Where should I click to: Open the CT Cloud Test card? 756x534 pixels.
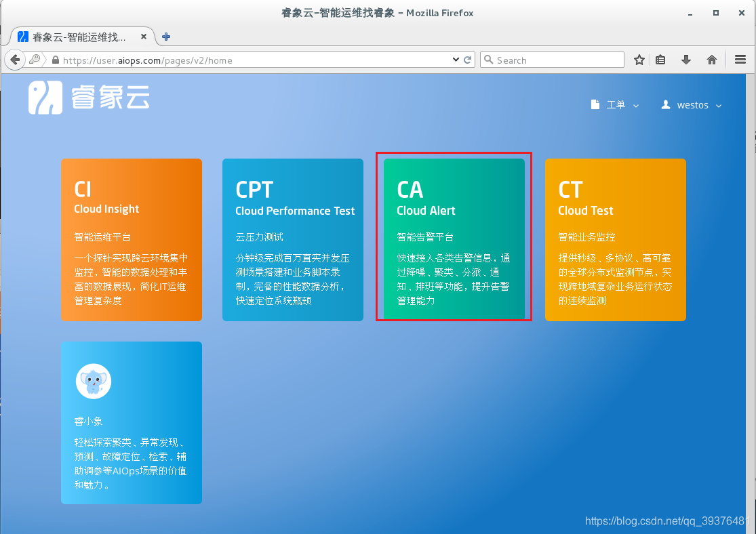615,239
